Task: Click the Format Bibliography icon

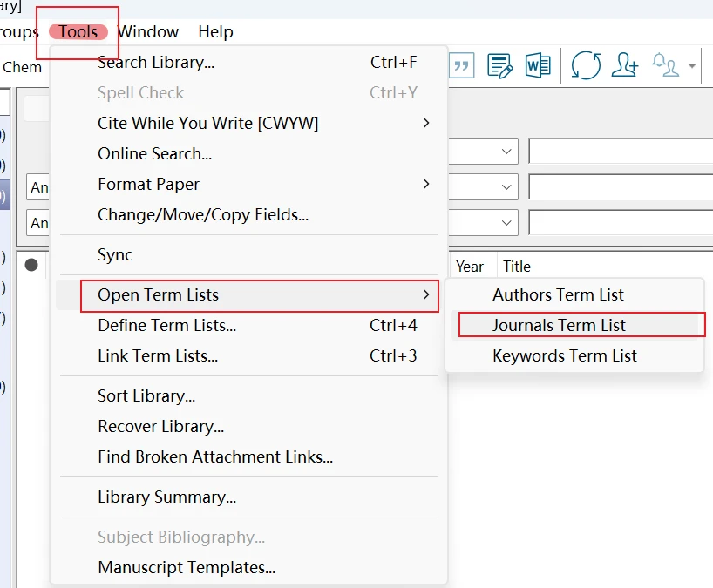Action: pos(499,65)
